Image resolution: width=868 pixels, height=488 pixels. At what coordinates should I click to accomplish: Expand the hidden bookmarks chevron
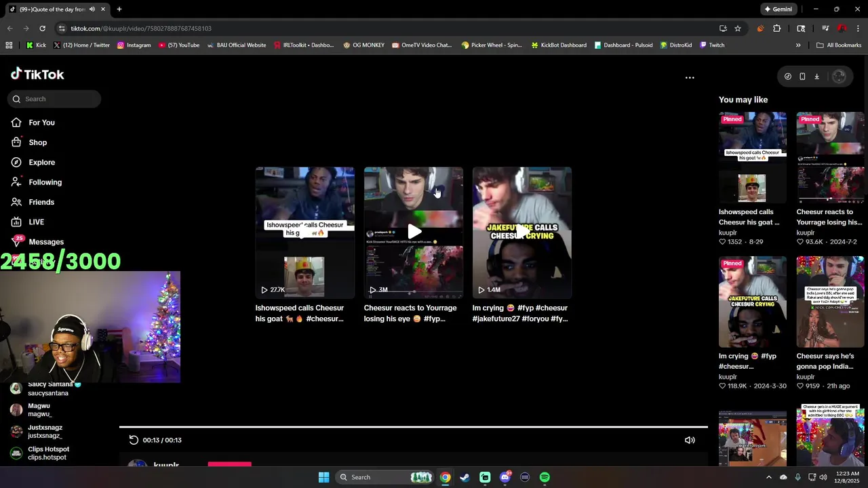point(798,45)
